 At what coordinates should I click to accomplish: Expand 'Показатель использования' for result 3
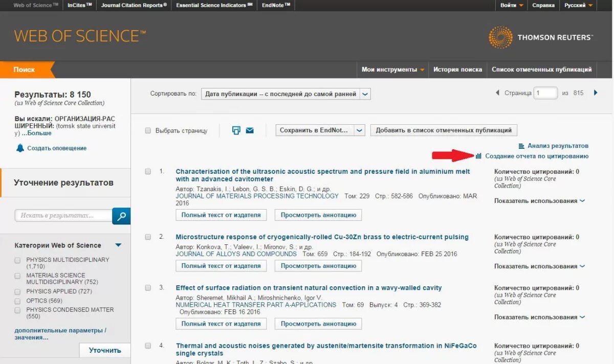click(x=539, y=317)
